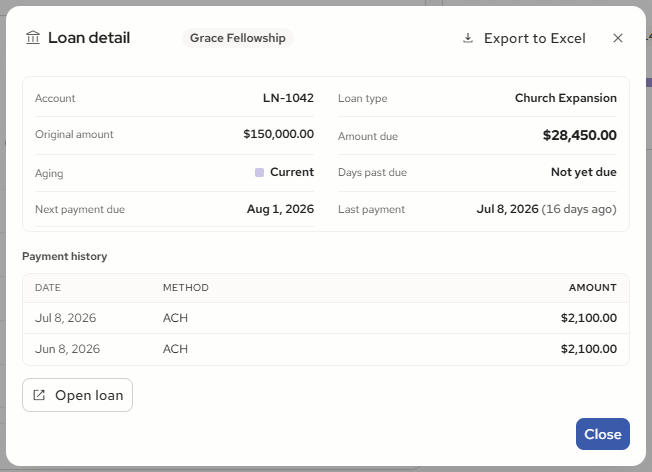
Task: Click the download icon beside Export to Excel
Action: 468,38
